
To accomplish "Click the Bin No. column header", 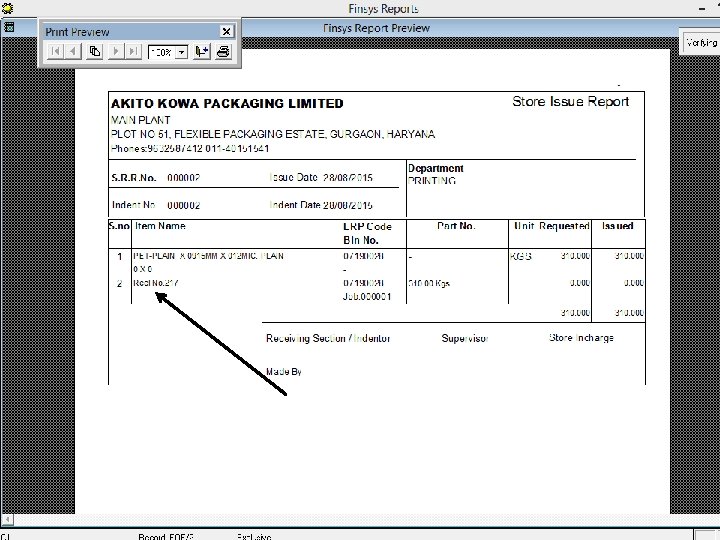I will pos(361,240).
